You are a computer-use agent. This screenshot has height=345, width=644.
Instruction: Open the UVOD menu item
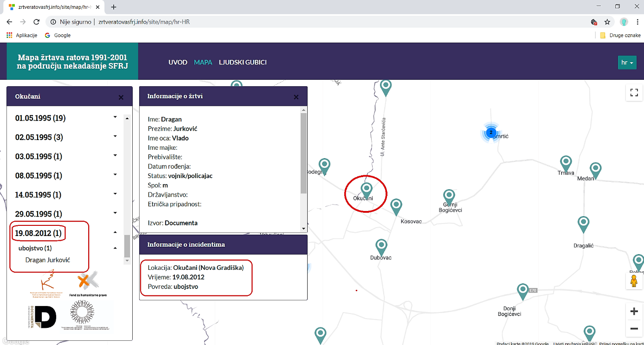[178, 62]
